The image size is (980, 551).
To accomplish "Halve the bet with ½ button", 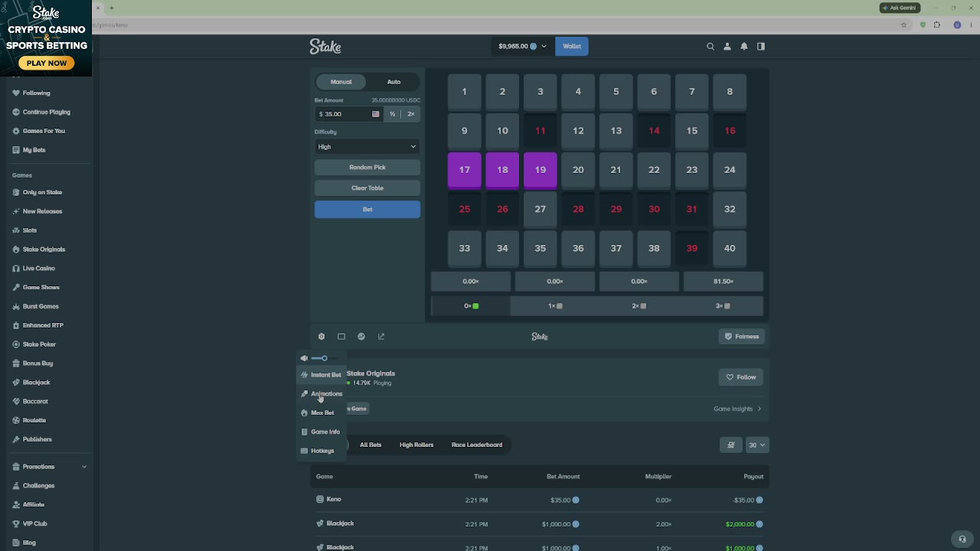I will click(x=392, y=114).
